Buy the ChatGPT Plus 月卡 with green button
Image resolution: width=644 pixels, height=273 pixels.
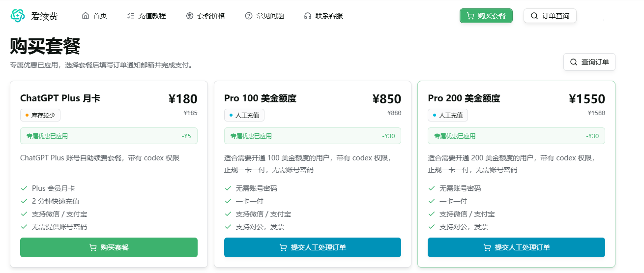pyautogui.click(x=109, y=247)
